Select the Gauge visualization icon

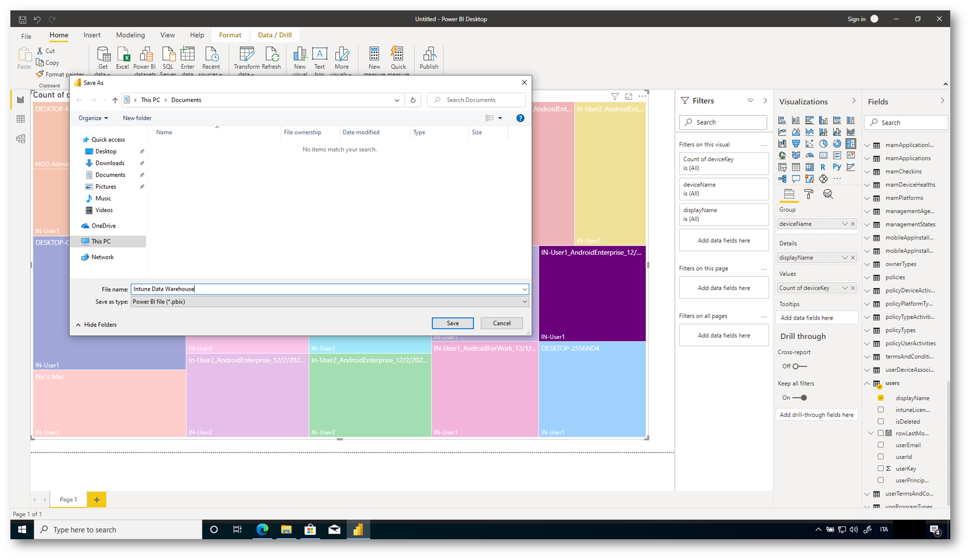[x=809, y=155]
